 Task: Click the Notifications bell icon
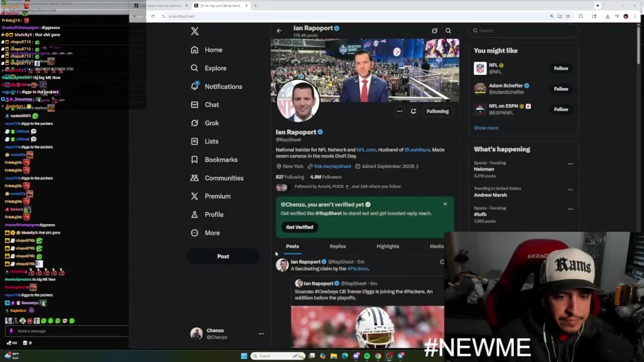click(195, 86)
